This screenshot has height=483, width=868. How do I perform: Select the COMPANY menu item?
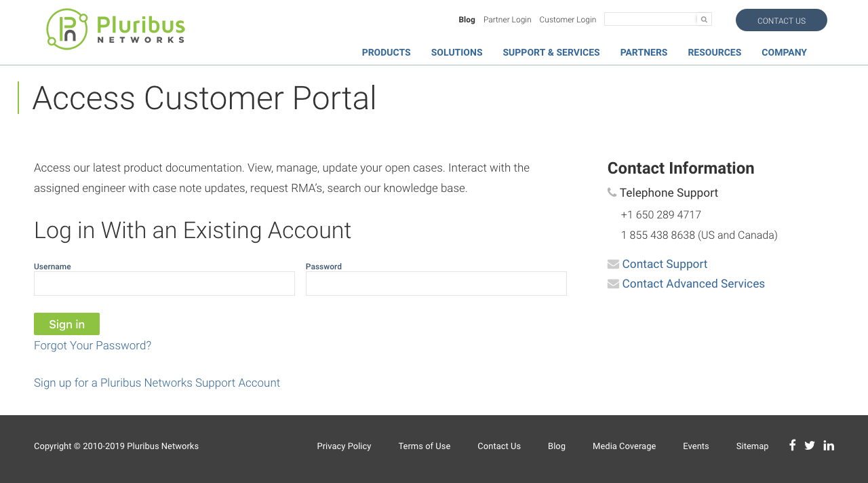(784, 52)
